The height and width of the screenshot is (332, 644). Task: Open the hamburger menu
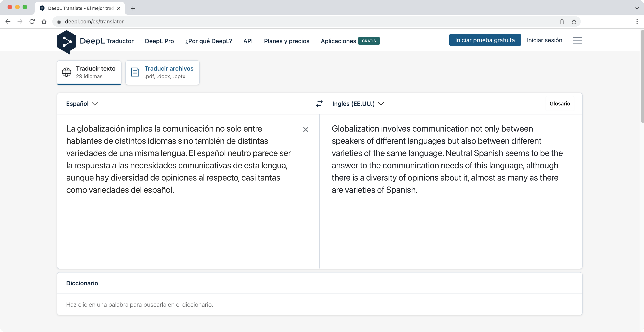click(577, 40)
